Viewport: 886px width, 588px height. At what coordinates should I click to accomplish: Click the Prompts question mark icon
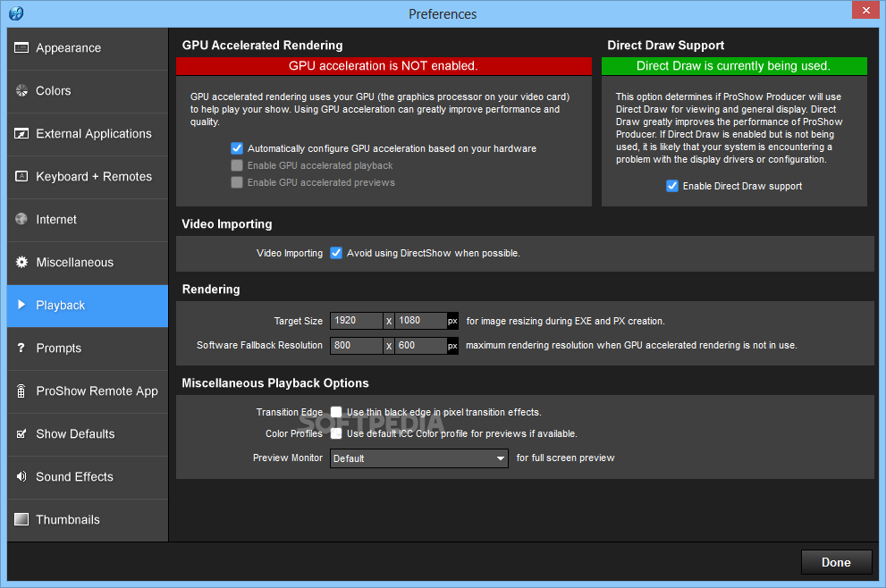(x=21, y=348)
